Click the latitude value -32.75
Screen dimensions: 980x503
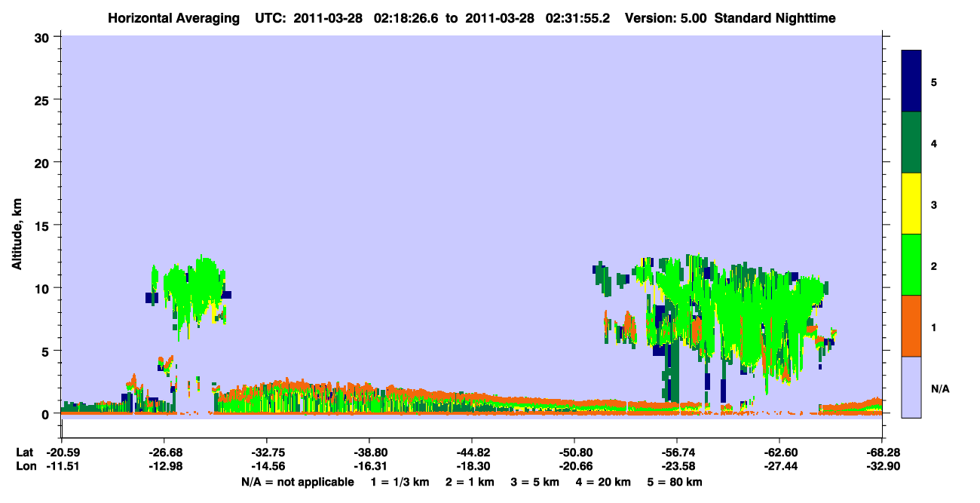pyautogui.click(x=267, y=452)
